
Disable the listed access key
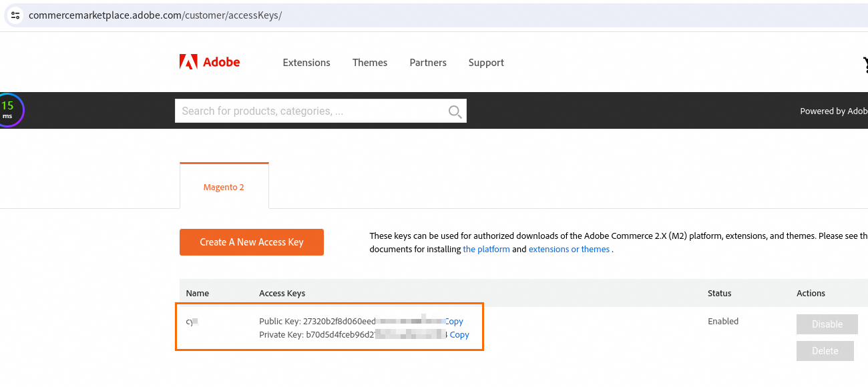pyautogui.click(x=827, y=324)
